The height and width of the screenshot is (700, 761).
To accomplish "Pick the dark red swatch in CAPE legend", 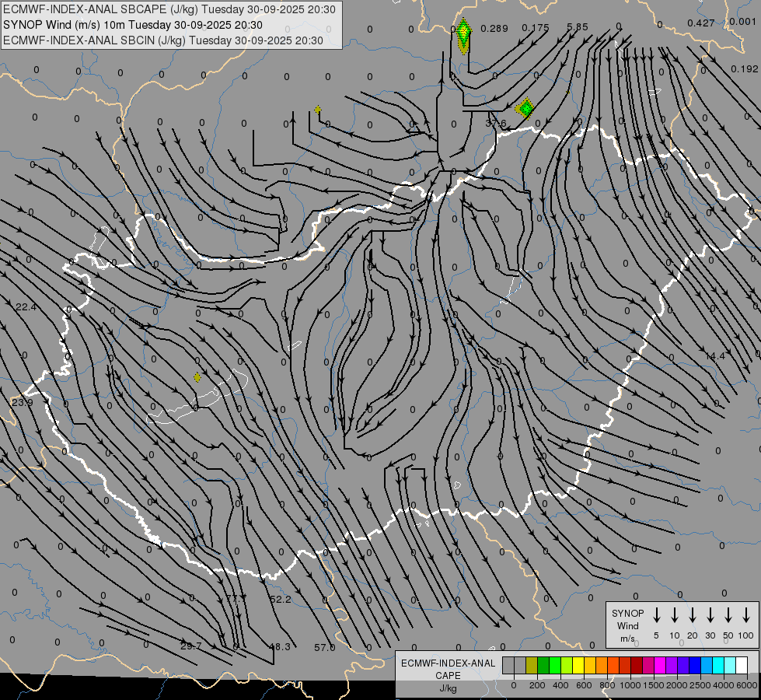I will (x=637, y=666).
